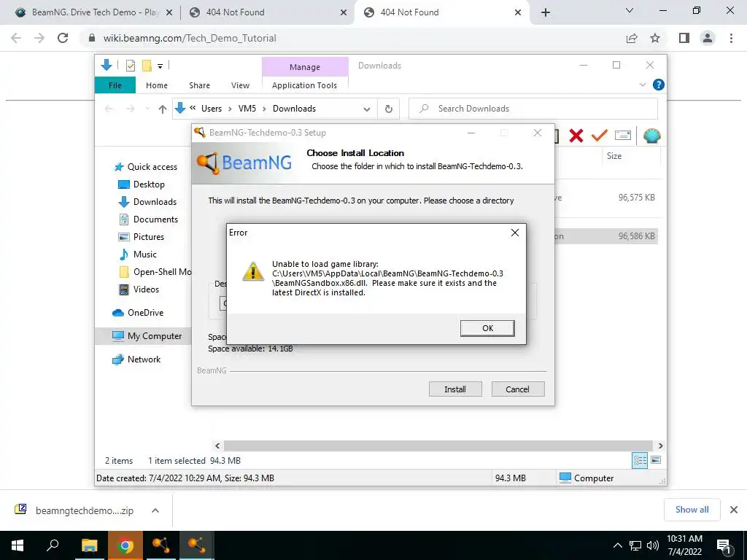Open Documents in navigation pane

coord(148,219)
